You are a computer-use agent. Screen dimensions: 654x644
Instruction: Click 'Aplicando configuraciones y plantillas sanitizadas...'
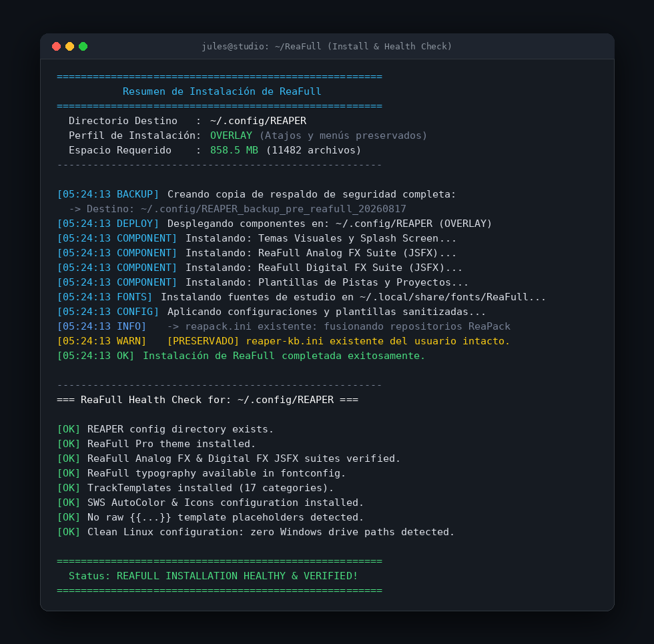coord(326,312)
